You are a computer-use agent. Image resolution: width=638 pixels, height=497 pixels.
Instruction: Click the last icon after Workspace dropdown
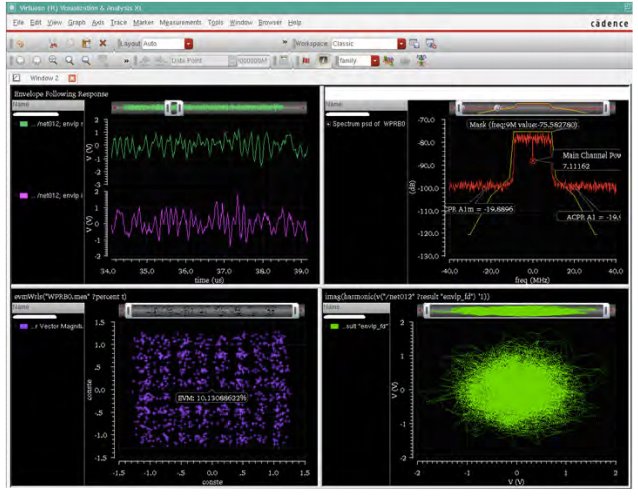click(x=431, y=44)
